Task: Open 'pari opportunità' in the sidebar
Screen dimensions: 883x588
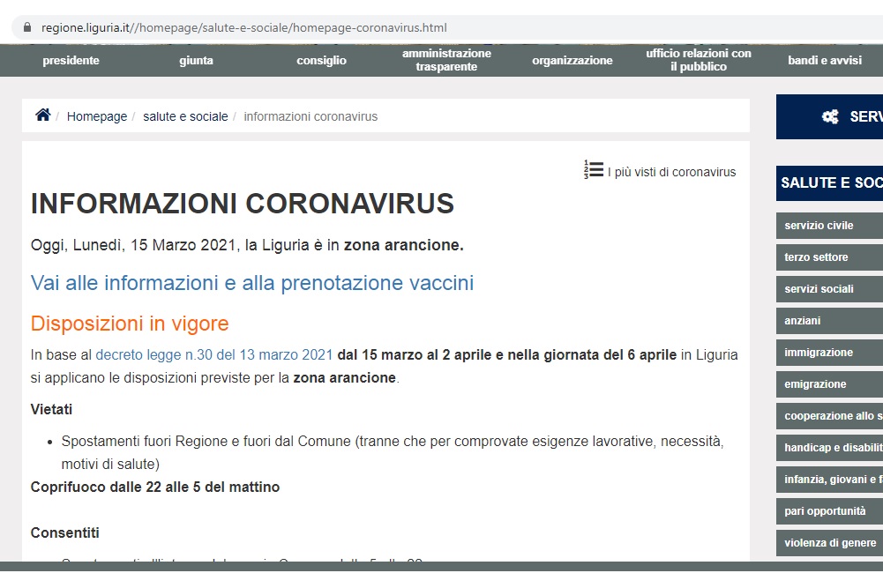Action: coord(829,511)
